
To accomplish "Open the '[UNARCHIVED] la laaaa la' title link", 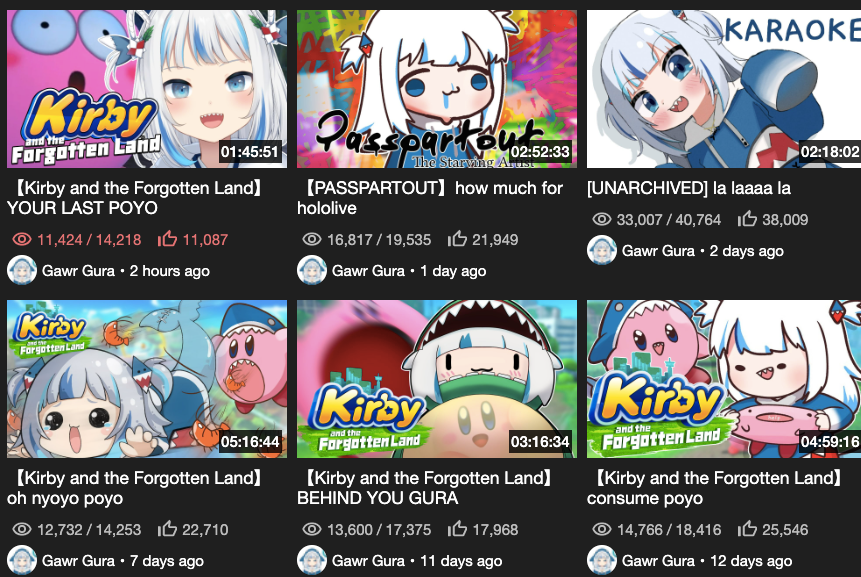I will (689, 188).
